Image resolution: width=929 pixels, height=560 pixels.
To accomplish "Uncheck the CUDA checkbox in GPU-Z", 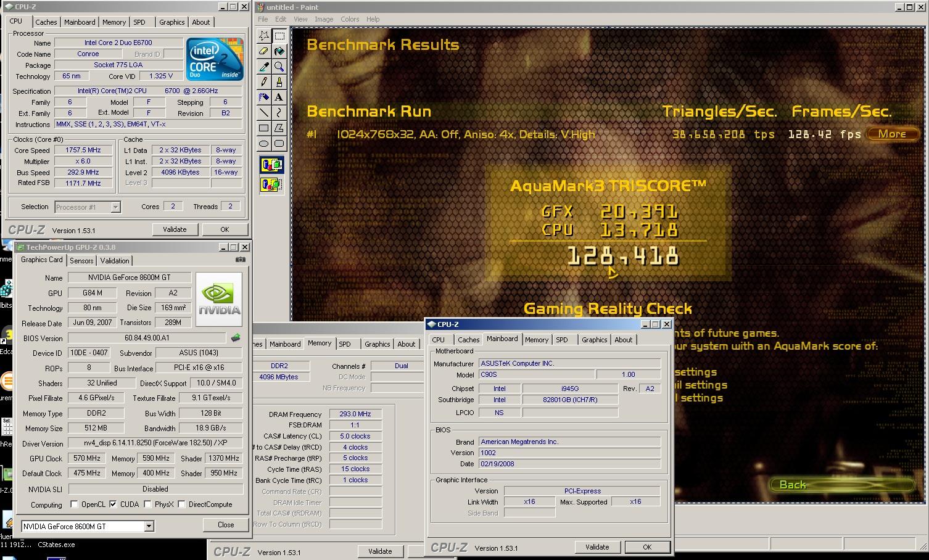I will (113, 504).
